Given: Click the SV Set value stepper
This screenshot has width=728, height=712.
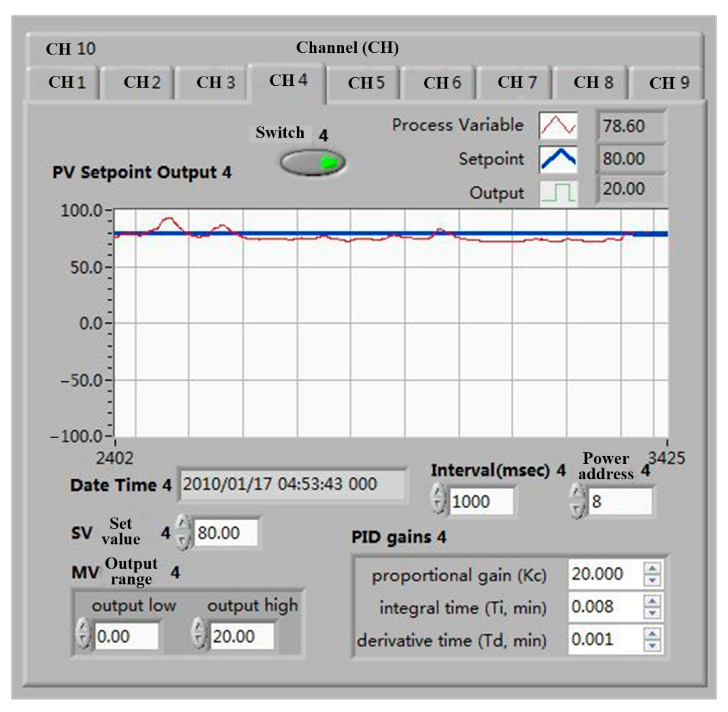Looking at the screenshot, I should [182, 532].
